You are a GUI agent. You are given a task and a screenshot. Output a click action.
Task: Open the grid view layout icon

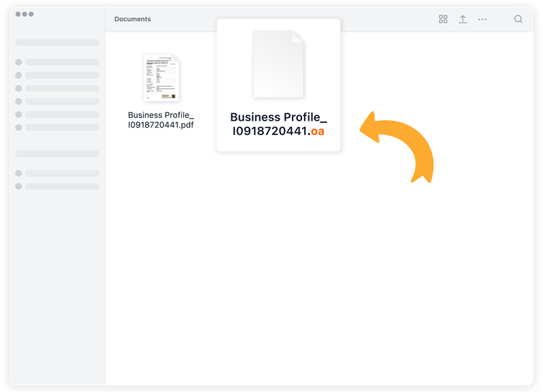coord(442,19)
